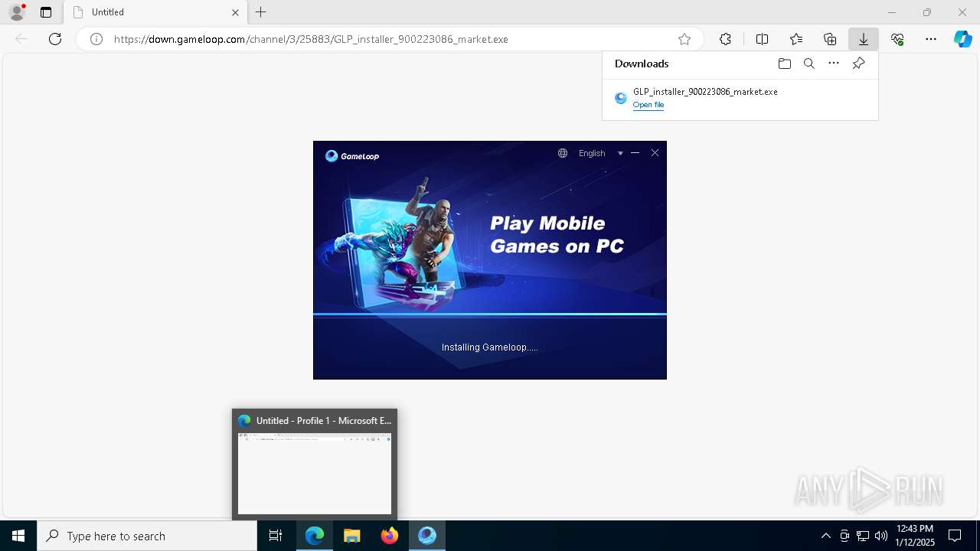
Task: Search downloads
Action: point(808,64)
